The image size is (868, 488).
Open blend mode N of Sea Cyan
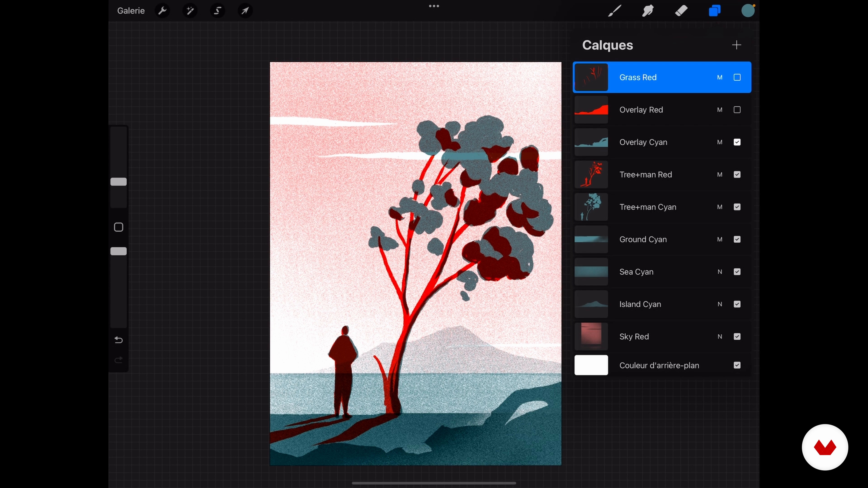point(720,272)
